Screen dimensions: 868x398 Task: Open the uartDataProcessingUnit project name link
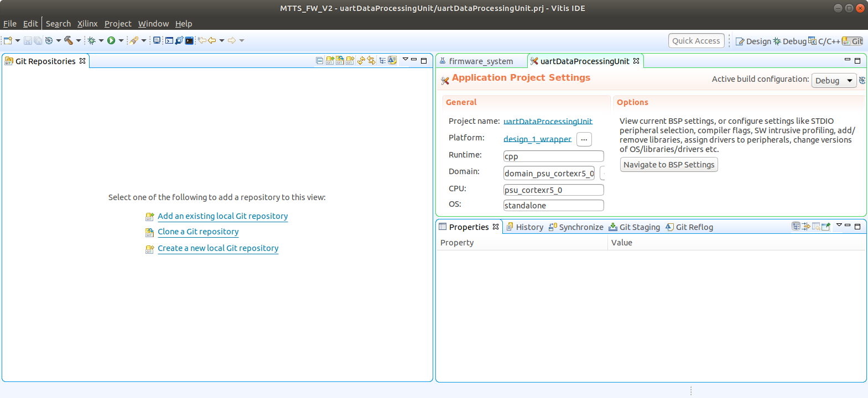click(548, 121)
